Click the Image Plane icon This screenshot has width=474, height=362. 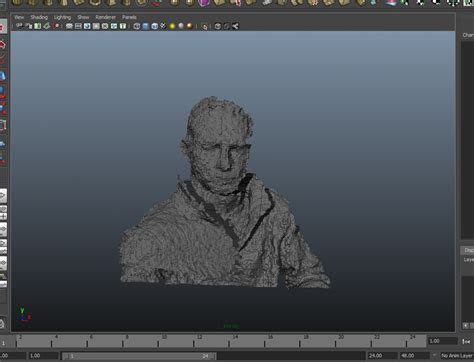click(47, 26)
